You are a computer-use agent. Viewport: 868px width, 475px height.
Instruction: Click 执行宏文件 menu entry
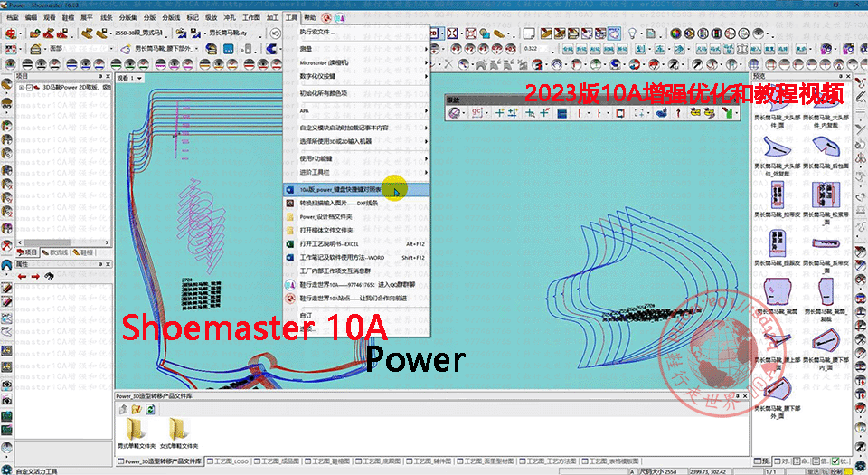(x=356, y=32)
